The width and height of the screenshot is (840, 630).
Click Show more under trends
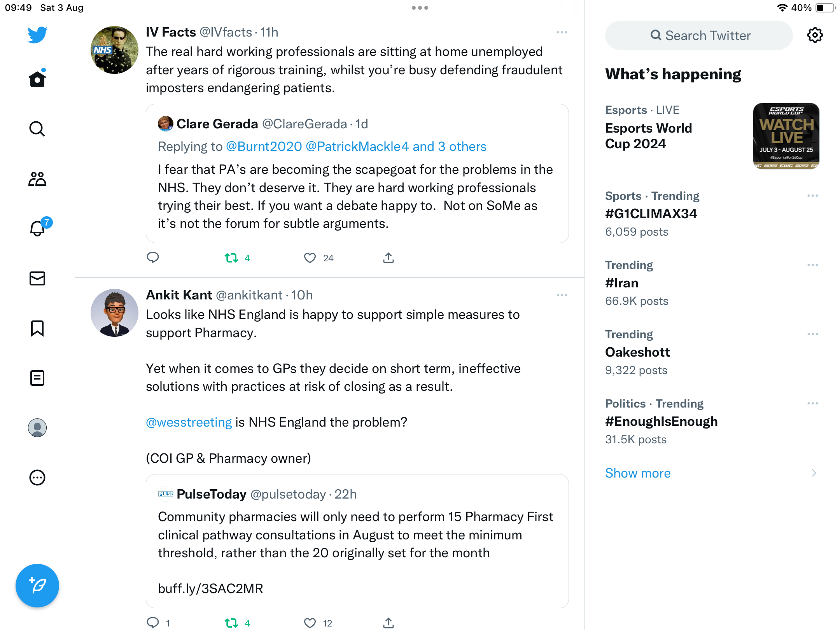pyautogui.click(x=638, y=473)
